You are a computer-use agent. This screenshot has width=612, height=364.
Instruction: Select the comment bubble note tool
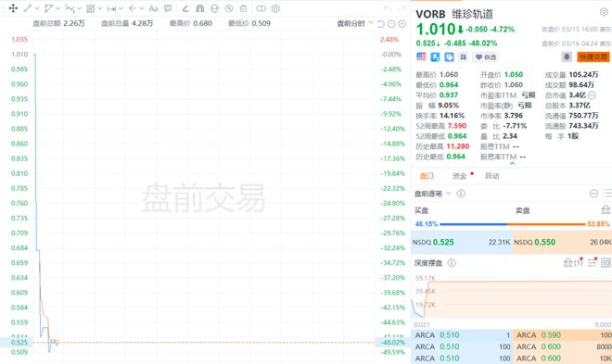coord(168,8)
